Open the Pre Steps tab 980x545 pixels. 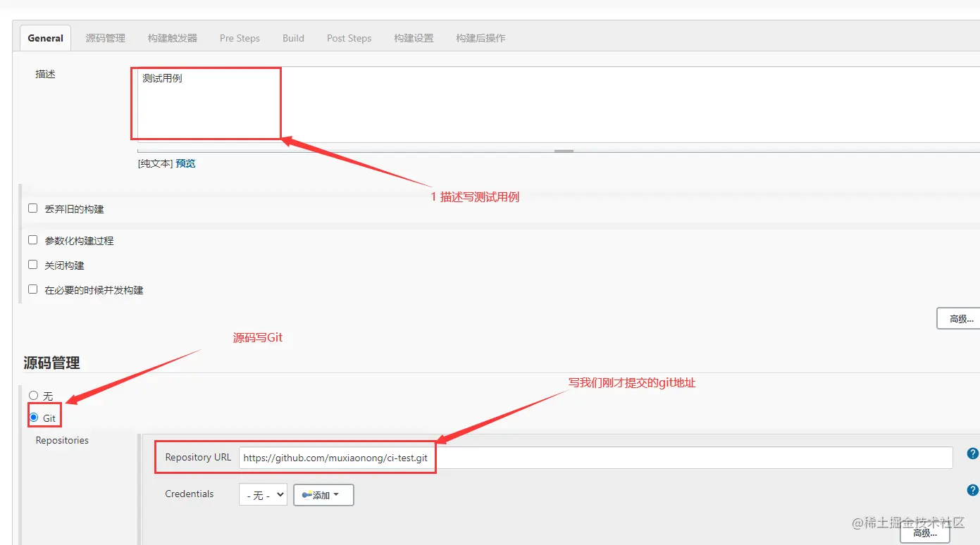click(x=240, y=38)
